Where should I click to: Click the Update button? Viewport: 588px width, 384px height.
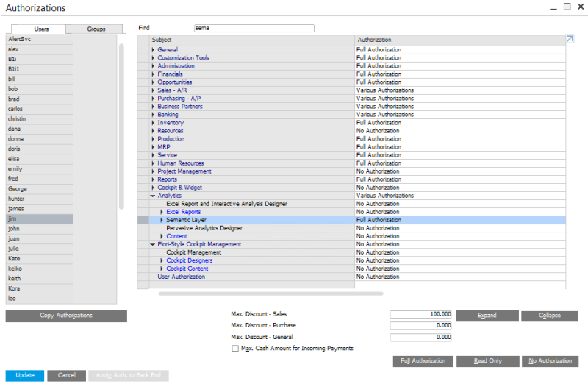tap(25, 375)
